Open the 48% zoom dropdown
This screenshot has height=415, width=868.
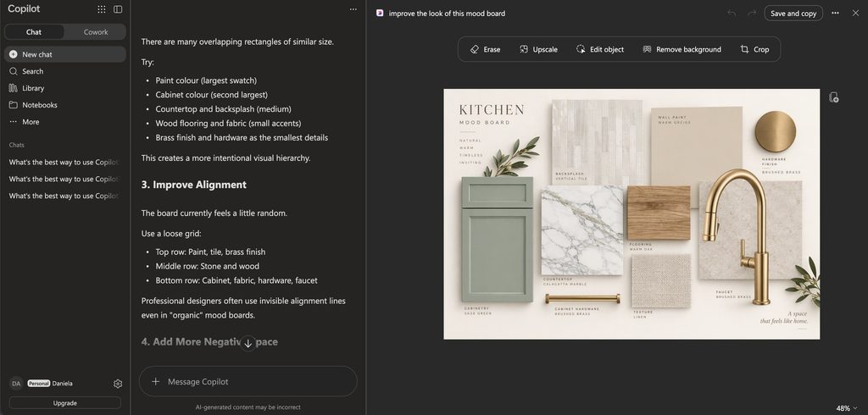click(847, 408)
